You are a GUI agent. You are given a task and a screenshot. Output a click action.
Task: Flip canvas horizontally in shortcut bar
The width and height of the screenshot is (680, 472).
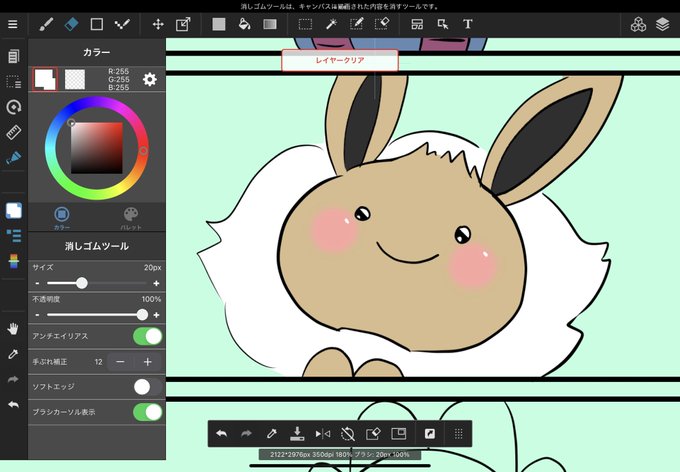(323, 433)
